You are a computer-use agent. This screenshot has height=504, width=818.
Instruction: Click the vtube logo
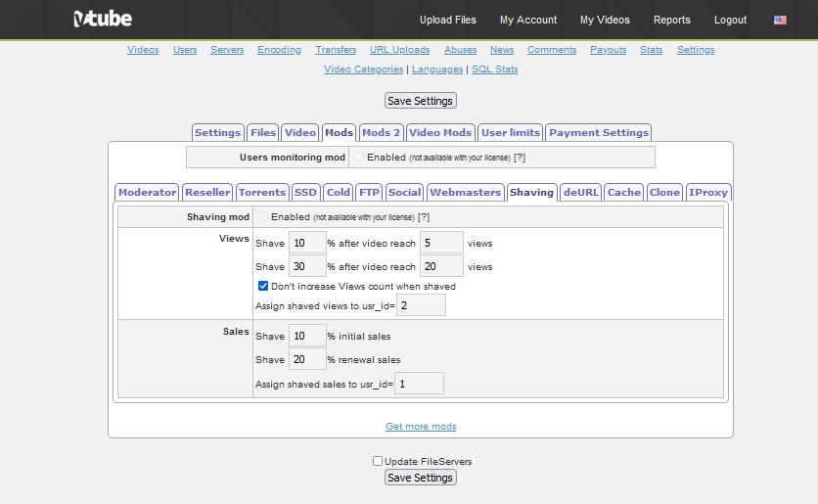(x=103, y=20)
